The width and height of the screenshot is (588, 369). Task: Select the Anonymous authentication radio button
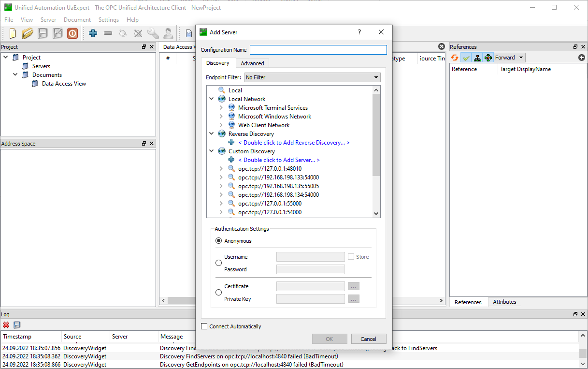(218, 241)
